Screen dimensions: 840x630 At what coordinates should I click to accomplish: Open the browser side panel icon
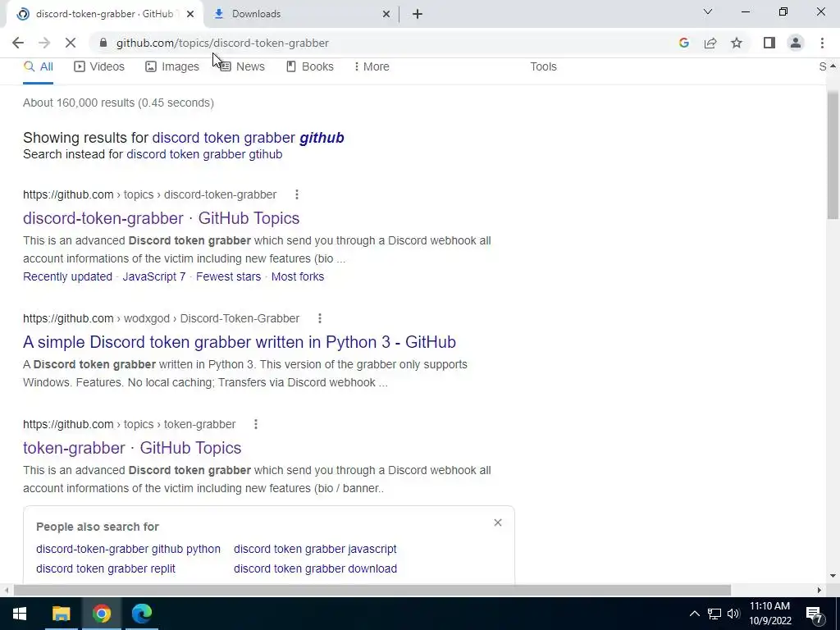pos(769,43)
